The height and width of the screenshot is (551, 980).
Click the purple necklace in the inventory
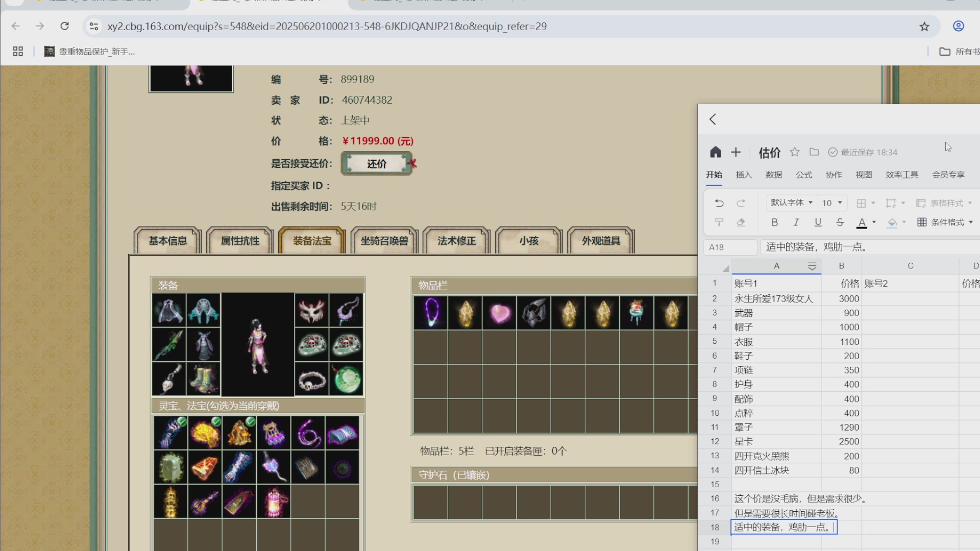431,313
